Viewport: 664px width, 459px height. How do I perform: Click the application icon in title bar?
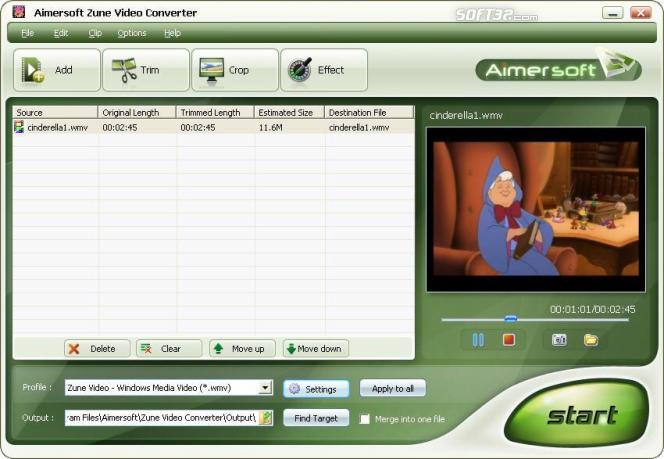pos(19,12)
